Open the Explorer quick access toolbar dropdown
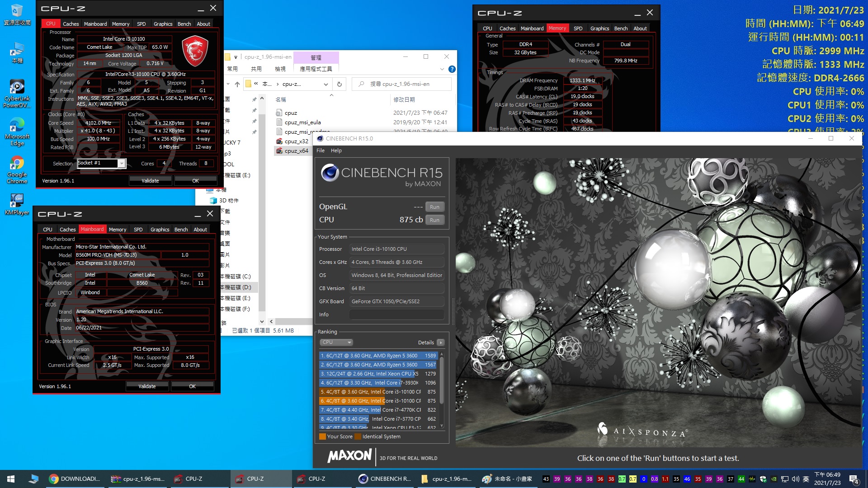The image size is (868, 488). click(x=236, y=57)
